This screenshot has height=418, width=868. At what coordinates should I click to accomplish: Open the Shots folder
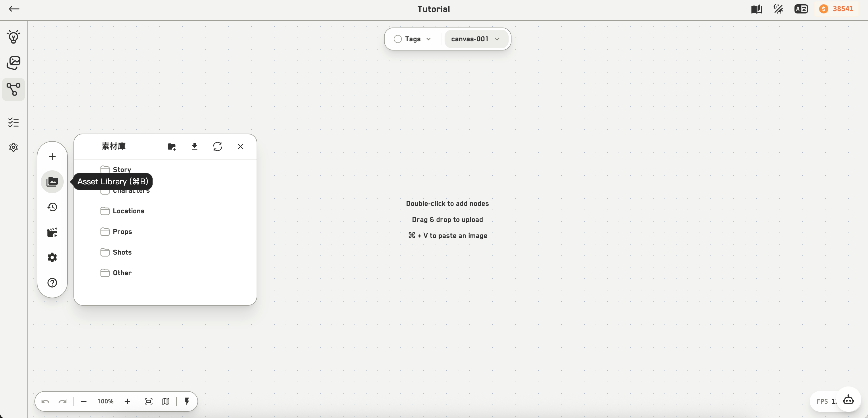click(x=116, y=252)
